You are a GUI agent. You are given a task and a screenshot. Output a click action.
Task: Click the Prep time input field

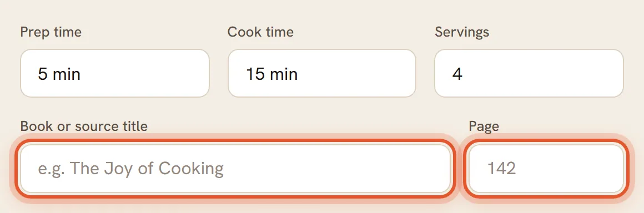[x=114, y=73]
